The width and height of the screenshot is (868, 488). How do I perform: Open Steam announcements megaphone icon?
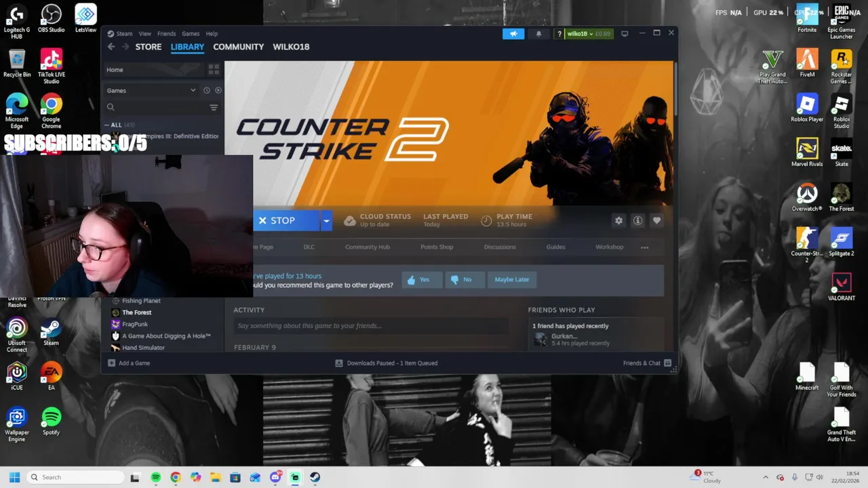point(513,34)
